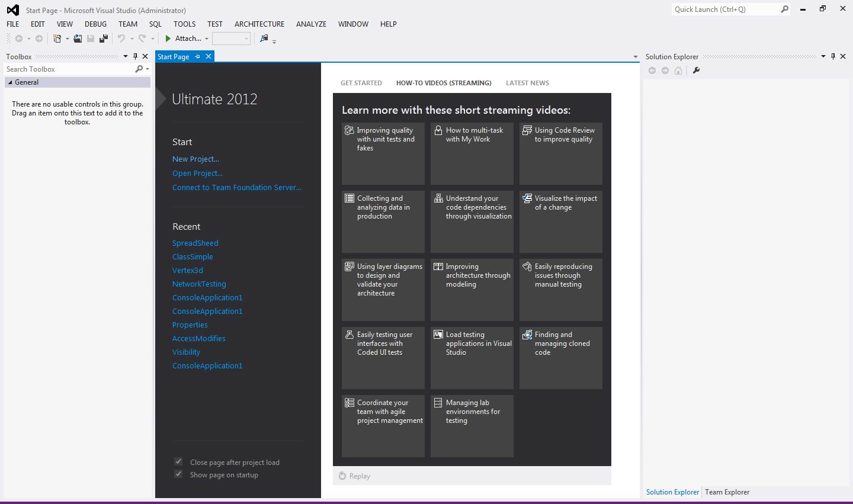Image resolution: width=853 pixels, height=504 pixels.
Task: Open the Attach dropdown arrow
Action: (207, 39)
